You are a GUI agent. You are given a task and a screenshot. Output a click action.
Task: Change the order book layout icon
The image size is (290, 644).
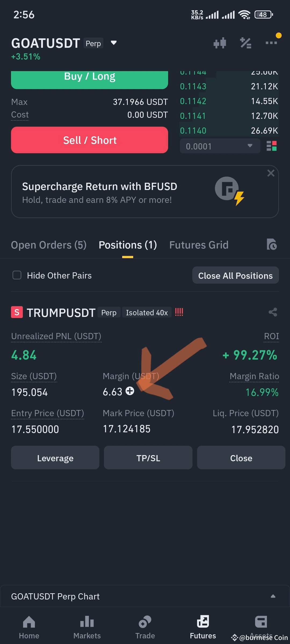click(x=271, y=146)
